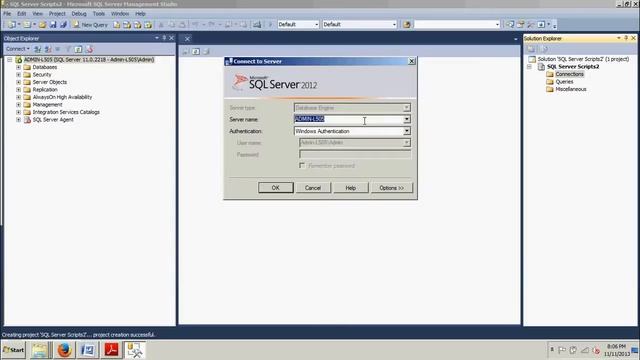Screen dimensions: 640x360
Task: Click the New Project toolbar icon
Action: [x=11, y=24]
